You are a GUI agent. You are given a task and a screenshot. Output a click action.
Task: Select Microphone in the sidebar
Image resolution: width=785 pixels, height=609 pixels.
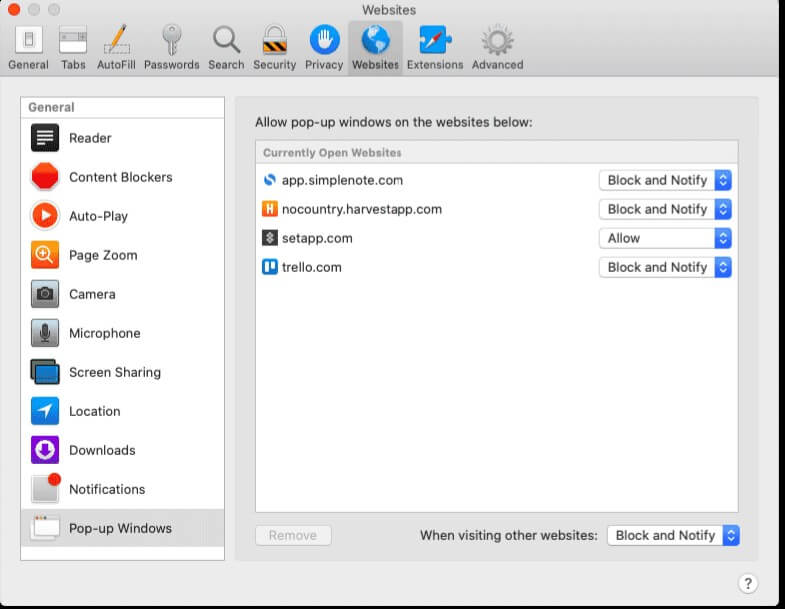click(x=104, y=333)
